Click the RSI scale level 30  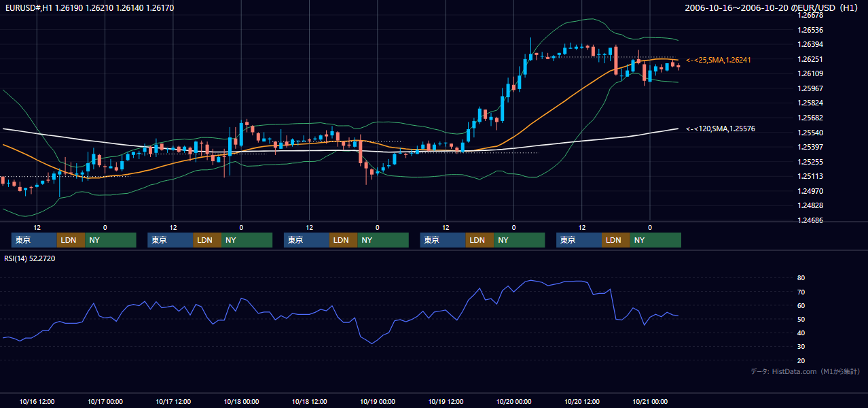[801, 346]
